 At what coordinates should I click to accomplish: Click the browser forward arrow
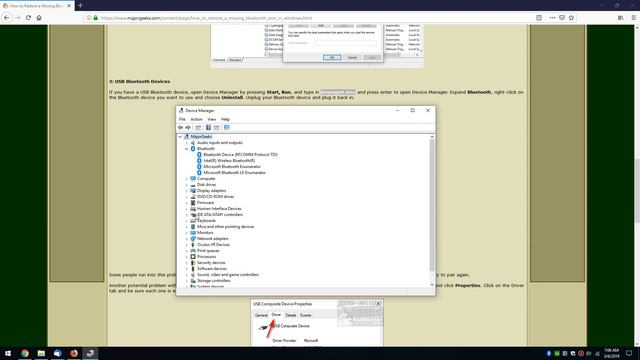[18, 18]
